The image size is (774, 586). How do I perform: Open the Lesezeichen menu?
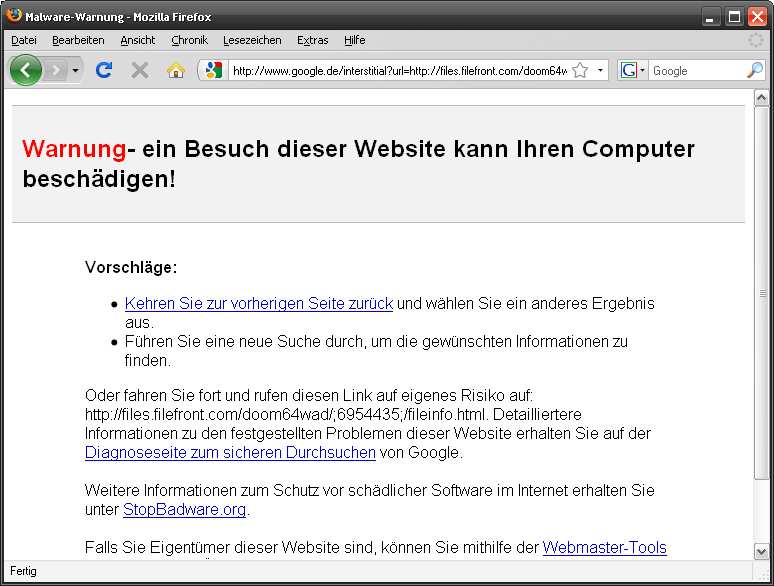coord(252,40)
